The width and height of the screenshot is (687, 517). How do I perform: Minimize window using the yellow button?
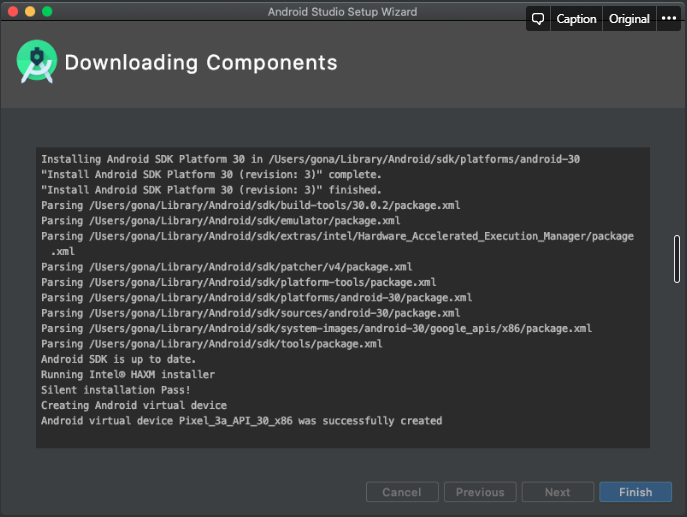(30, 11)
